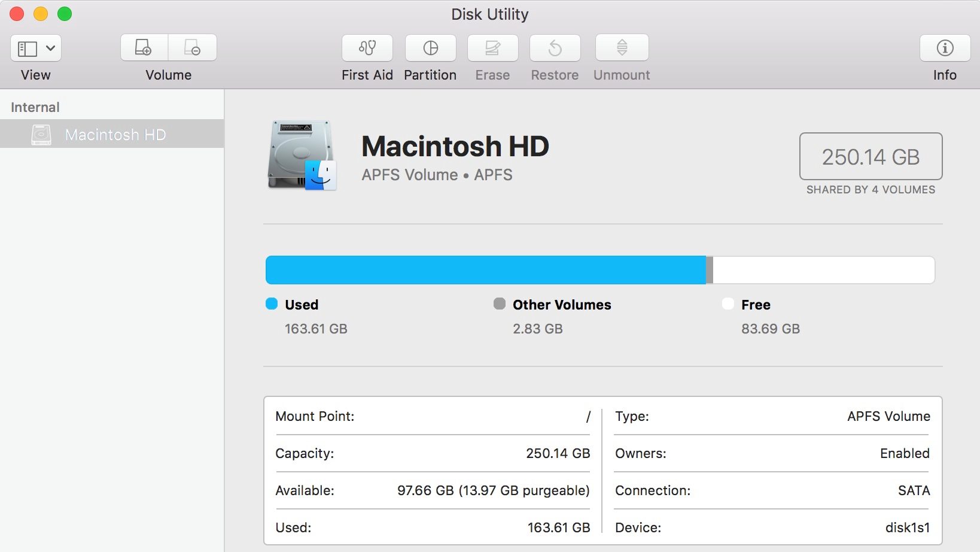Click the 250.14 GB capacity badge
Viewport: 980px width, 552px height.
tap(871, 157)
